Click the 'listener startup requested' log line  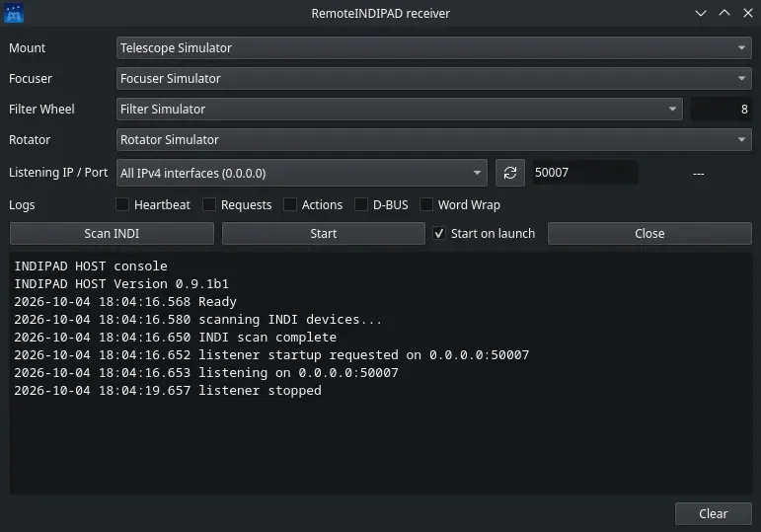pos(271,354)
